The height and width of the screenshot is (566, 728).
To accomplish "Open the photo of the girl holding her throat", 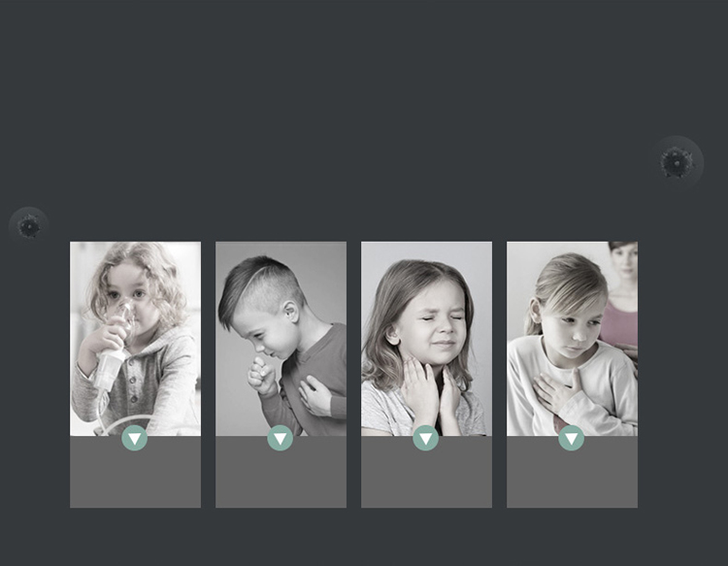I will click(427, 339).
